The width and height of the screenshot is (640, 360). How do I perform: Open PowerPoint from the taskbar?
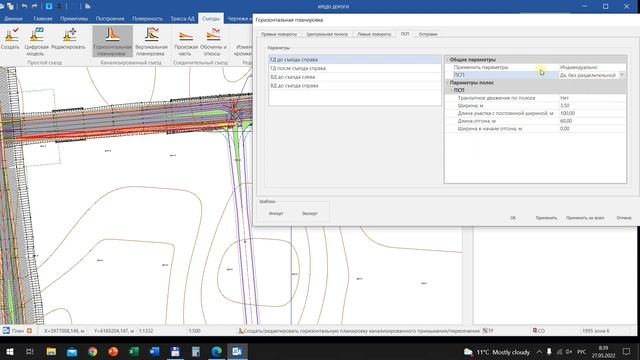pyautogui.click(x=113, y=351)
